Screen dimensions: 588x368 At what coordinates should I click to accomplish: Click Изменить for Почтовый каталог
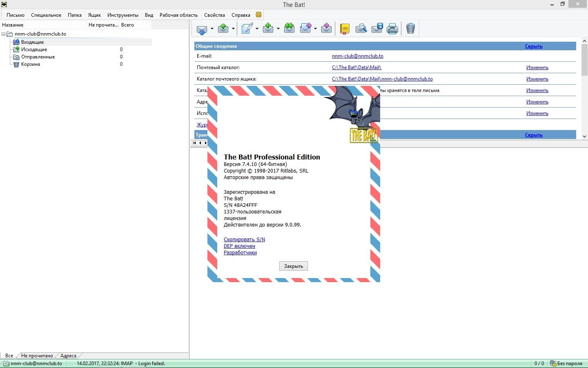(x=537, y=67)
